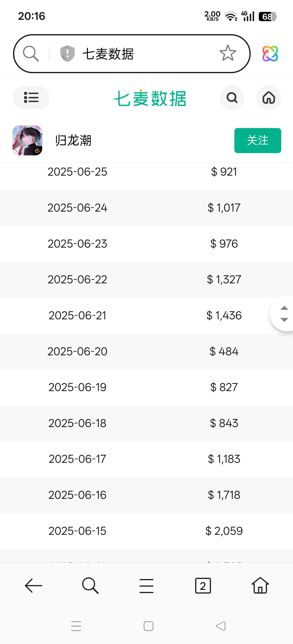Go to browser home page
This screenshot has height=644, width=293.
coord(260,585)
